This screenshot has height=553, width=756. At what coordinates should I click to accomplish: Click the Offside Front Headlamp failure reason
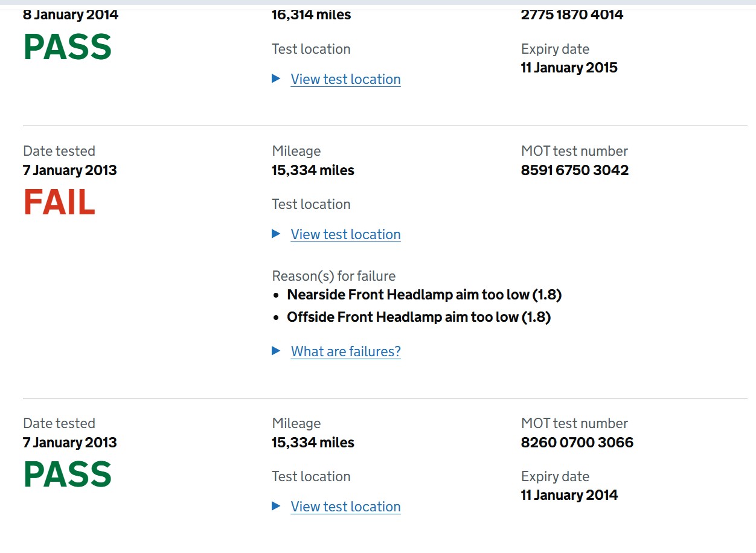coord(418,317)
